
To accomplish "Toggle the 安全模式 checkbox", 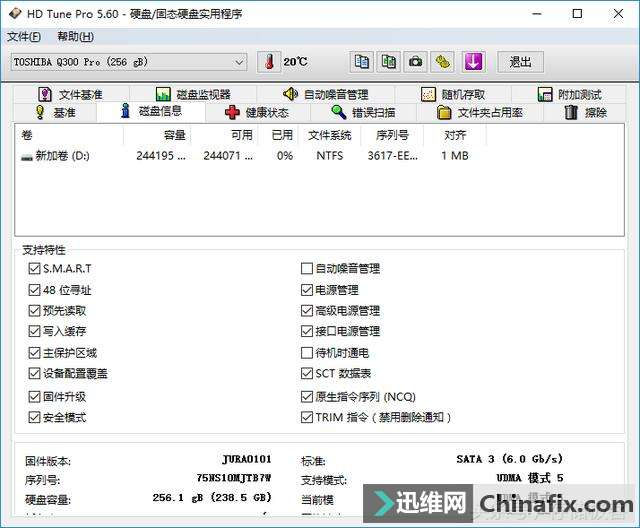I will (x=34, y=417).
